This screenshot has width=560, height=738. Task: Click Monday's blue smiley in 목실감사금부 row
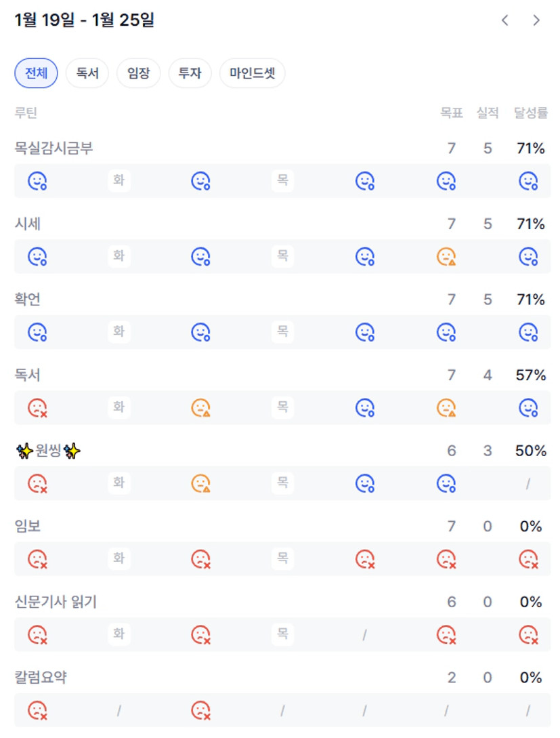point(37,181)
